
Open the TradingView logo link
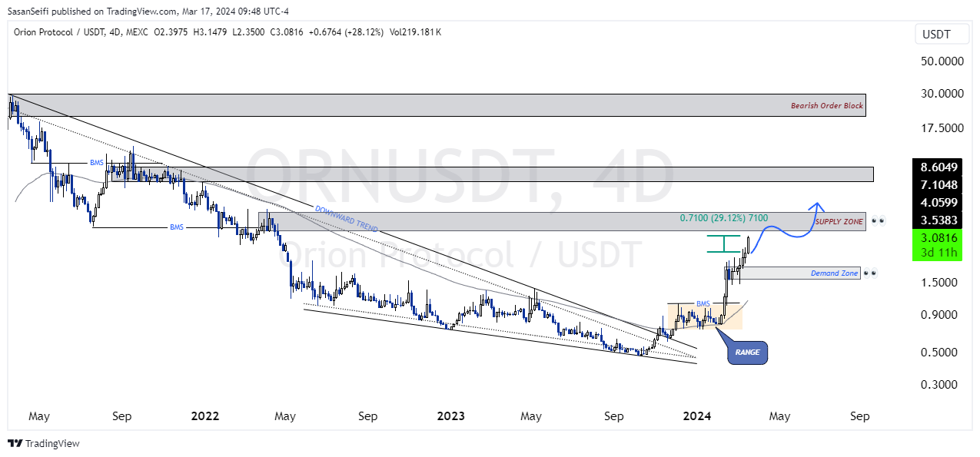click(x=43, y=444)
